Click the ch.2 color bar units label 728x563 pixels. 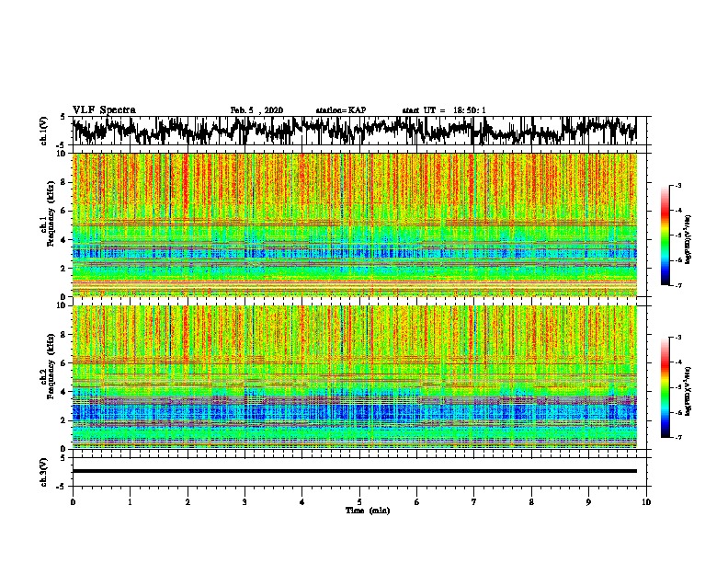(688, 391)
